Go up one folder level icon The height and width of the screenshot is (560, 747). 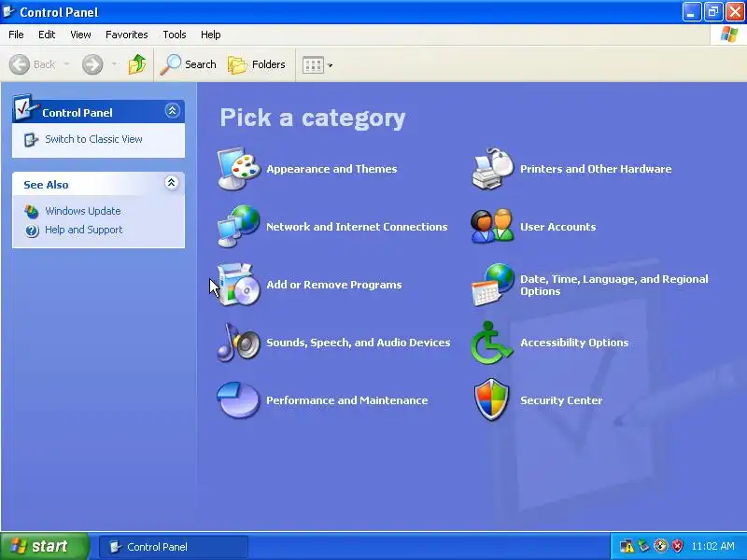(x=137, y=64)
